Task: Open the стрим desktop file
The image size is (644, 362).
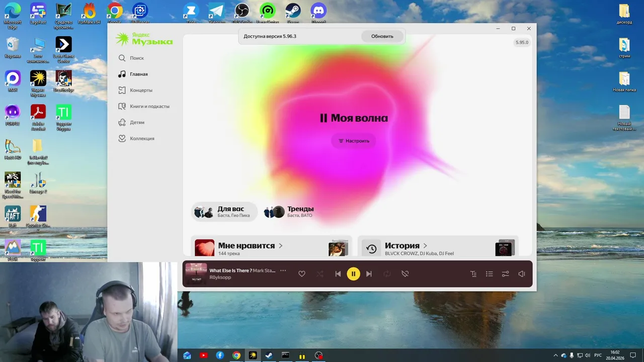Action: coord(624,48)
